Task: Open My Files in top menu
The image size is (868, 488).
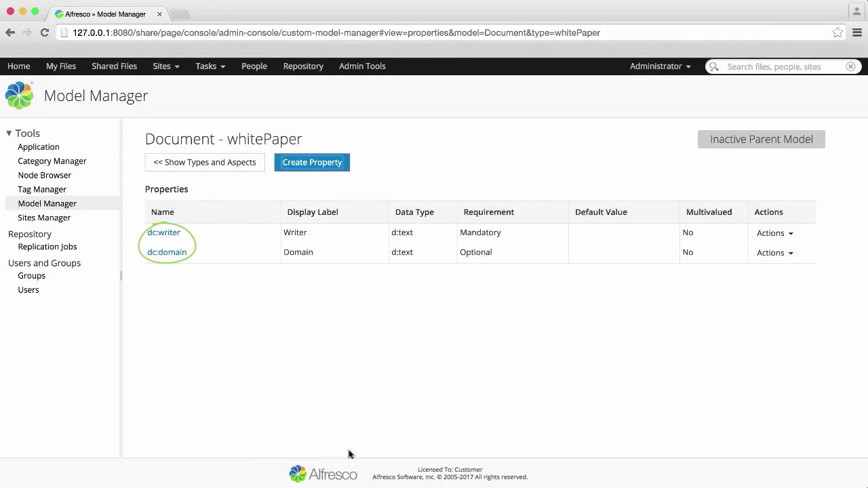Action: coord(61,66)
